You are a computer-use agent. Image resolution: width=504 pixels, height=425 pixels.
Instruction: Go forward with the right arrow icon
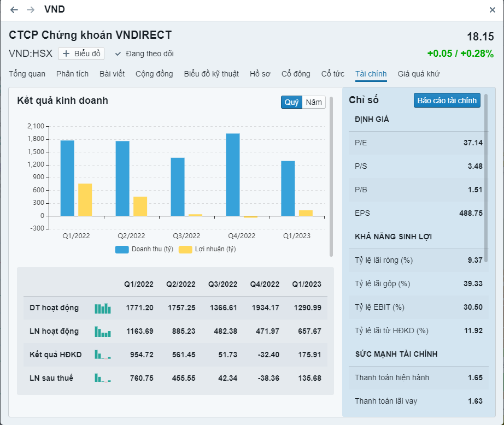coord(31,10)
